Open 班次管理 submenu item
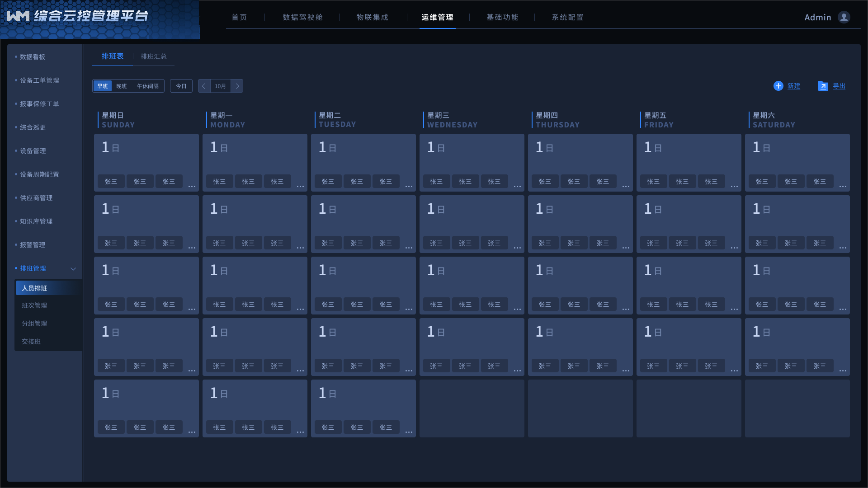This screenshot has height=488, width=868. 34,305
